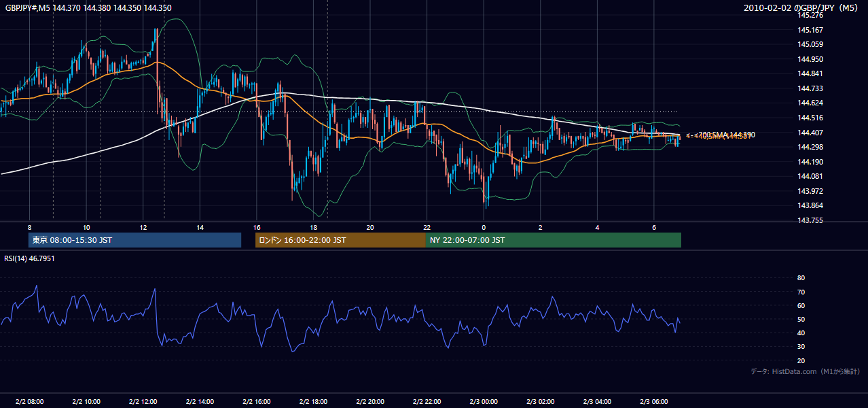Click price axis value 144.516

[811, 118]
